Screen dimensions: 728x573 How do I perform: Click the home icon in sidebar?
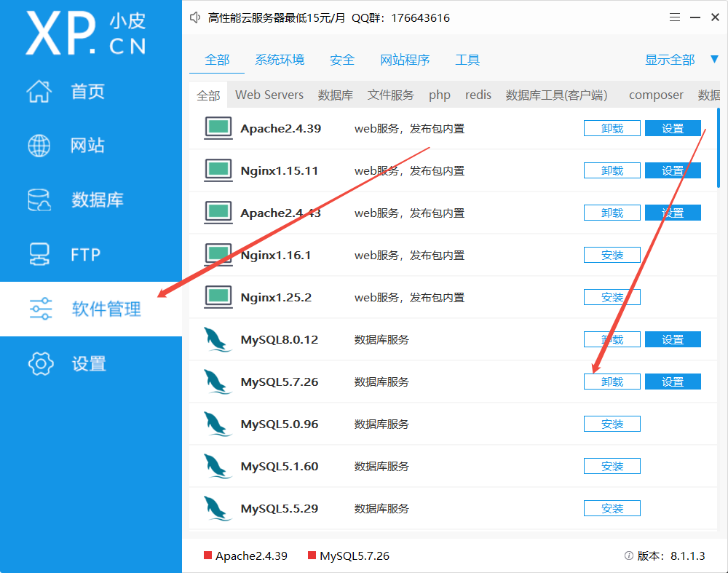pos(39,92)
